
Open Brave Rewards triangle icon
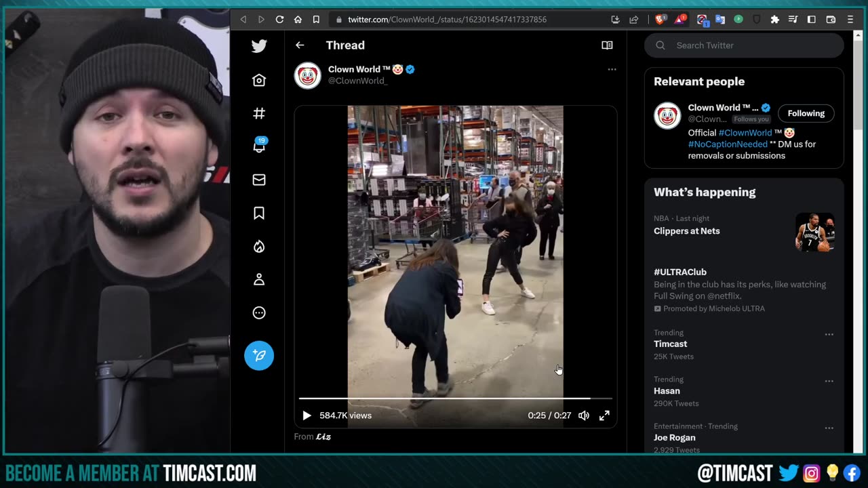click(x=679, y=20)
